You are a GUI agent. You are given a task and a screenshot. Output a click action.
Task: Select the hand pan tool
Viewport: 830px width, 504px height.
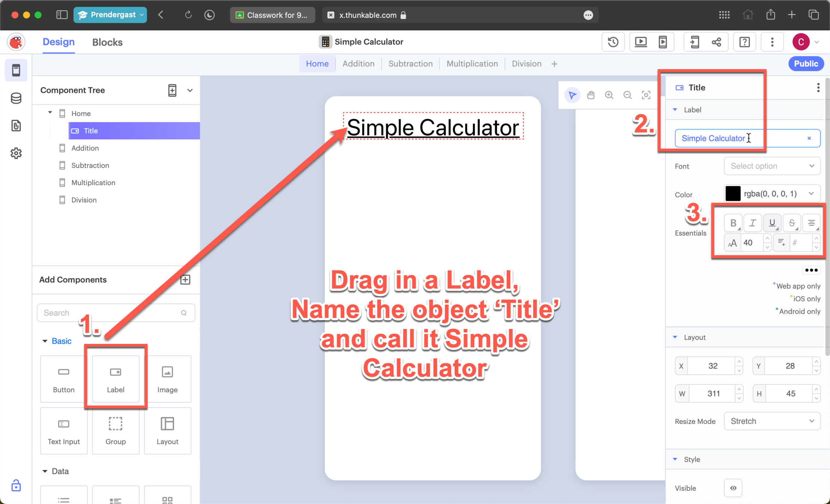(591, 95)
